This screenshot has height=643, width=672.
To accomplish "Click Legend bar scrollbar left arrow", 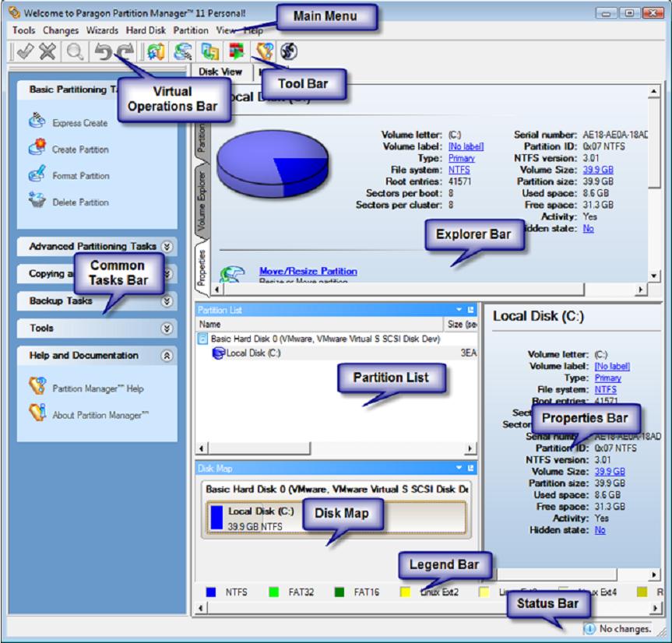I will pos(201,607).
